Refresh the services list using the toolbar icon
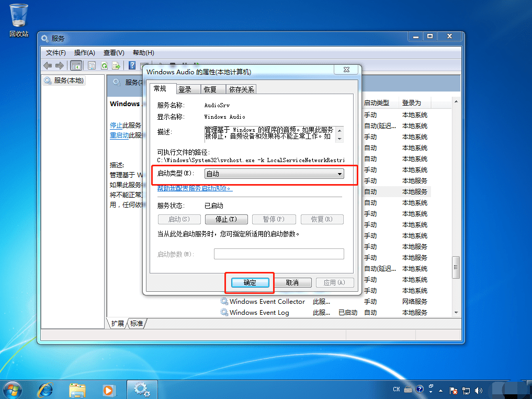532x399 pixels. click(105, 65)
